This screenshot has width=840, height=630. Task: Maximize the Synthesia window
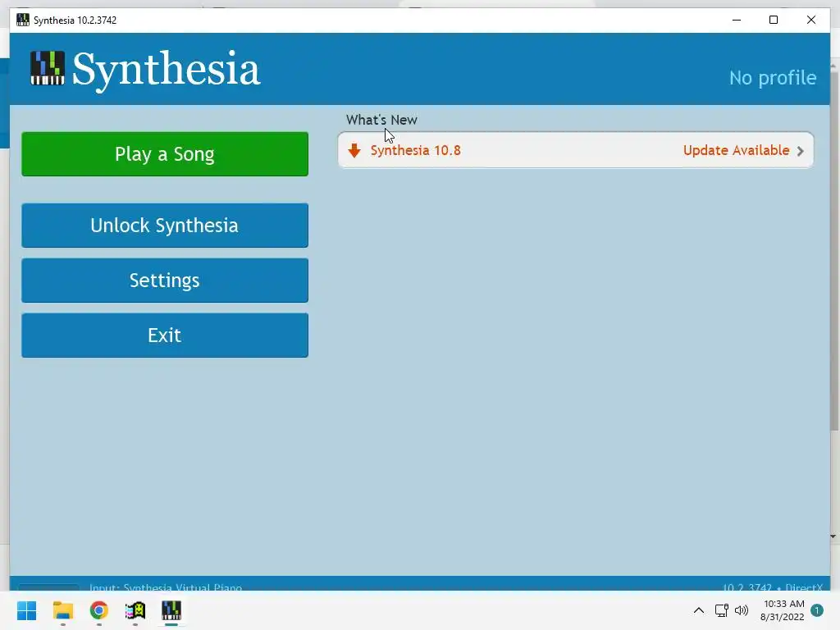(774, 20)
